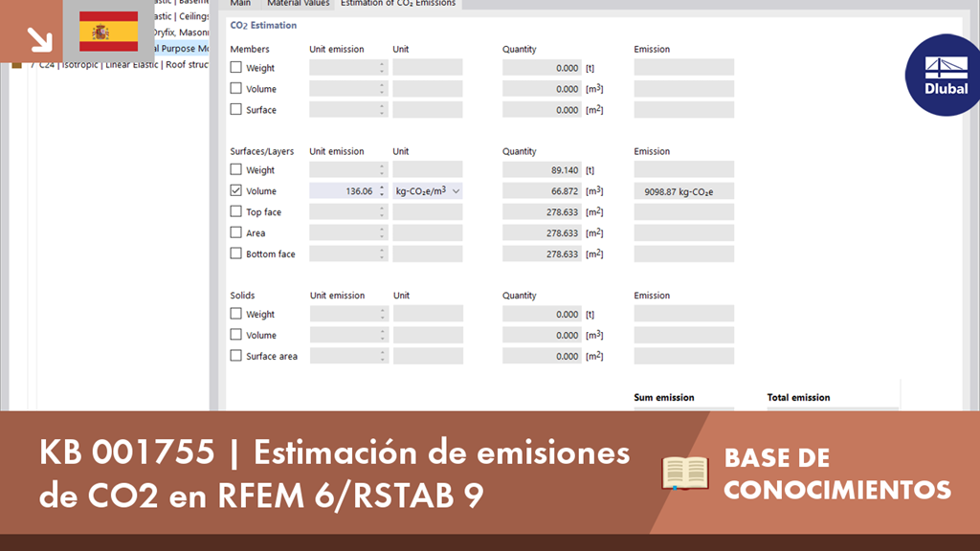Select the highlighted material row in list

pos(181,48)
